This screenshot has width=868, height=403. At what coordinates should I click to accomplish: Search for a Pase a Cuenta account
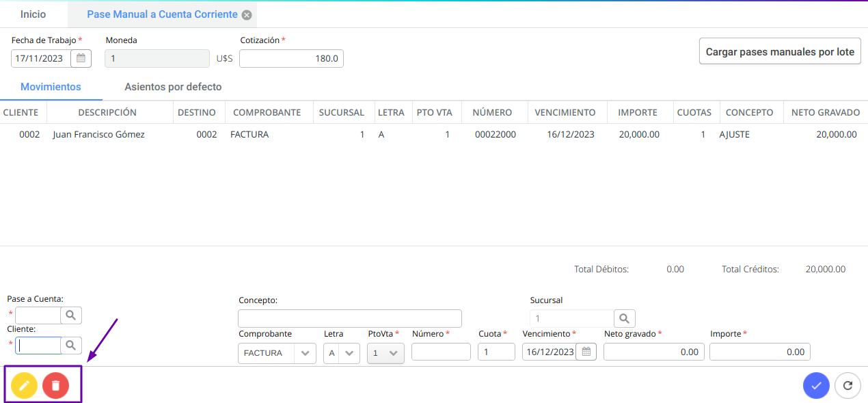pos(71,315)
